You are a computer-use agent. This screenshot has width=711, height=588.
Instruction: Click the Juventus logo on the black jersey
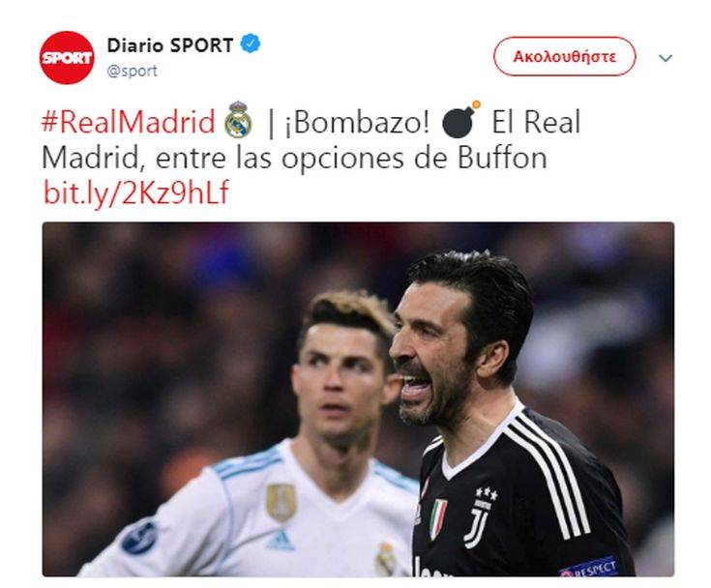coord(479,517)
